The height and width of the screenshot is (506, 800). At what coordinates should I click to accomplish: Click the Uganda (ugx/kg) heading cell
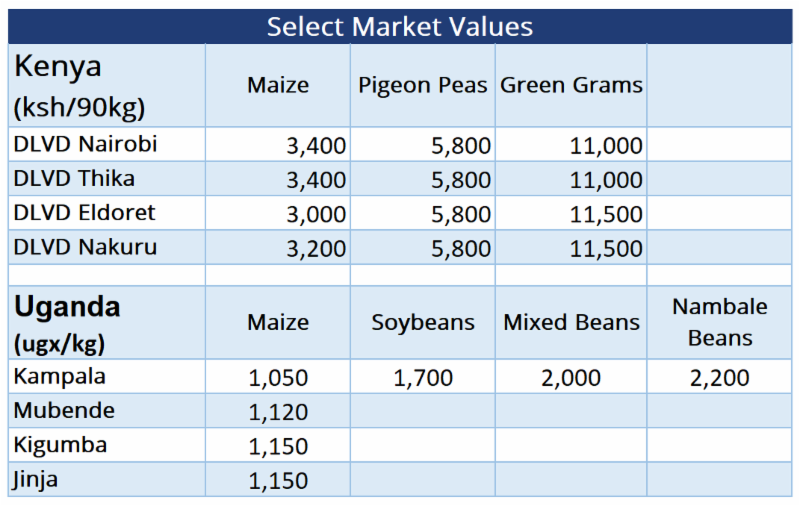(x=107, y=323)
